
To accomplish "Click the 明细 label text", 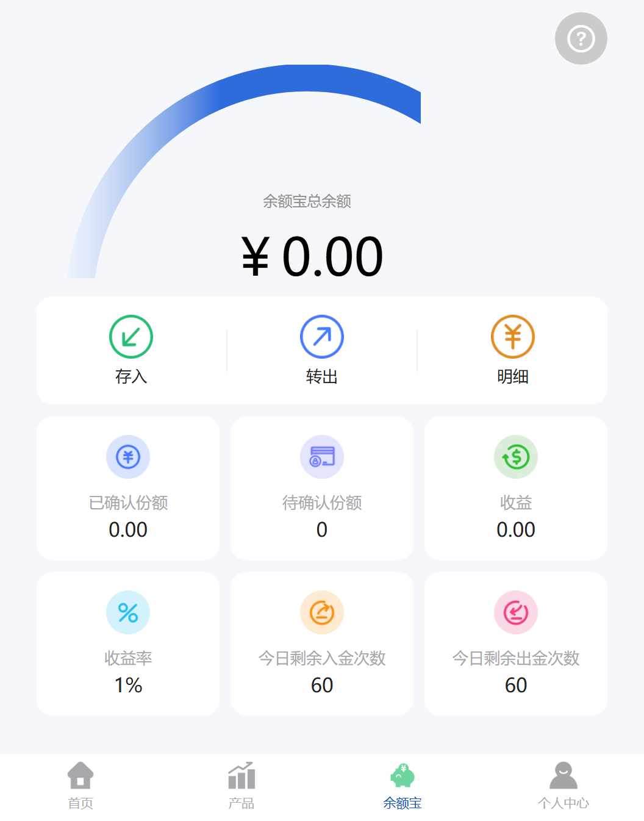I will pyautogui.click(x=513, y=376).
